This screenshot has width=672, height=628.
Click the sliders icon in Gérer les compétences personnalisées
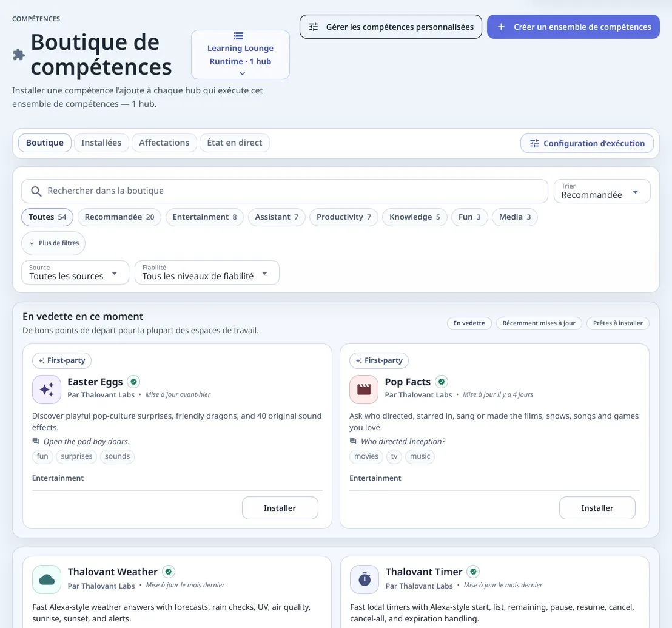pyautogui.click(x=314, y=27)
